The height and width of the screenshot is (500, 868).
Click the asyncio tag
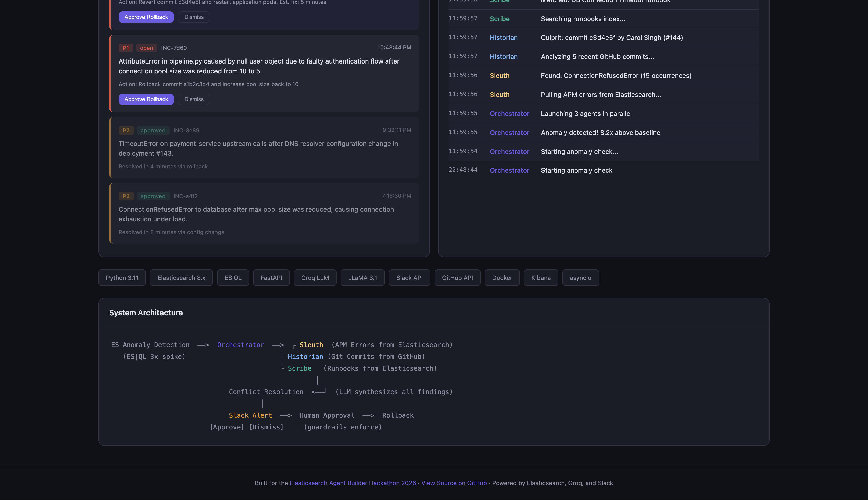pos(580,277)
